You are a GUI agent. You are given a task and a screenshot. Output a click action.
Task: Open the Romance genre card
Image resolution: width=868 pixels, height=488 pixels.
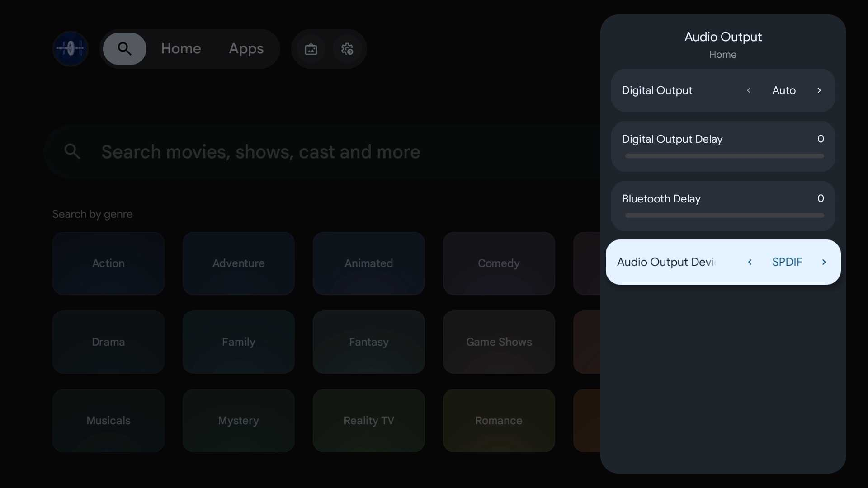point(499,421)
